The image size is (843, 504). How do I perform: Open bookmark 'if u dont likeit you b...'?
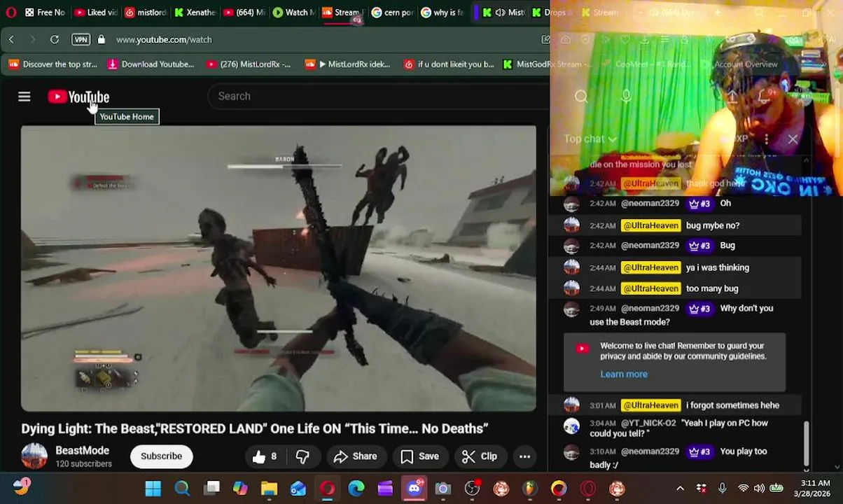tap(449, 64)
